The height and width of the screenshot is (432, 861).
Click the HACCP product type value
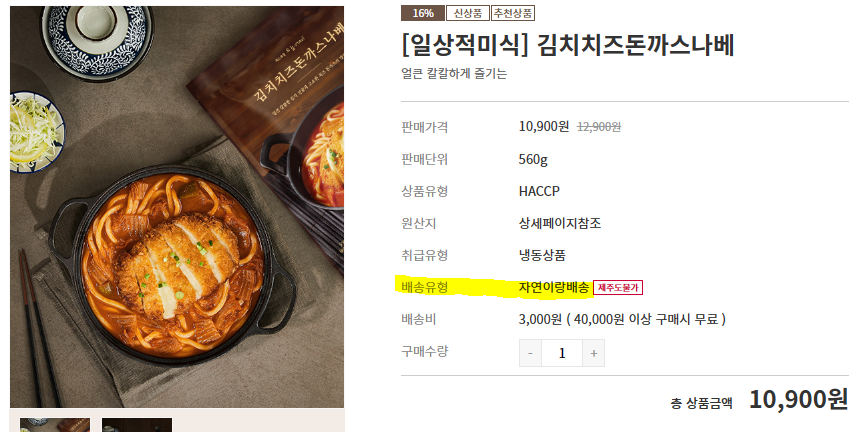pos(539,191)
